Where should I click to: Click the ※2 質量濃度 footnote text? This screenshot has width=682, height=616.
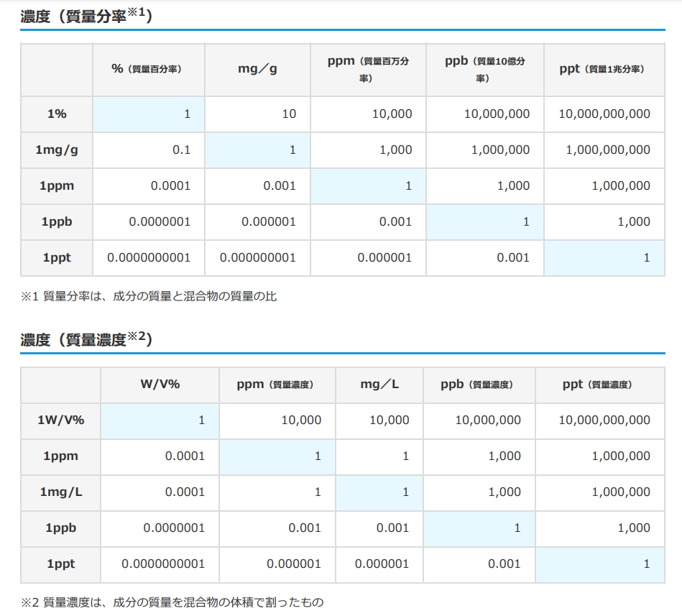(172, 602)
